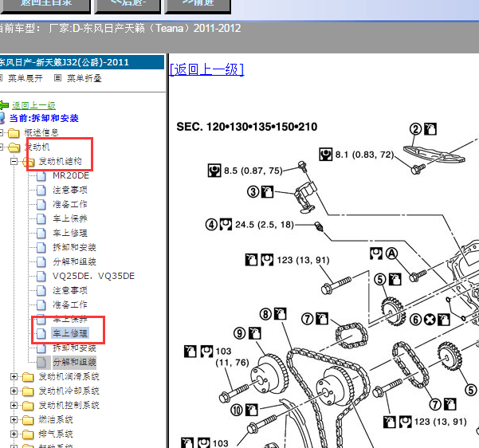Screen dimensions: 479x448
Task: Select the 燃油系统 tree item
Action: click(56, 419)
